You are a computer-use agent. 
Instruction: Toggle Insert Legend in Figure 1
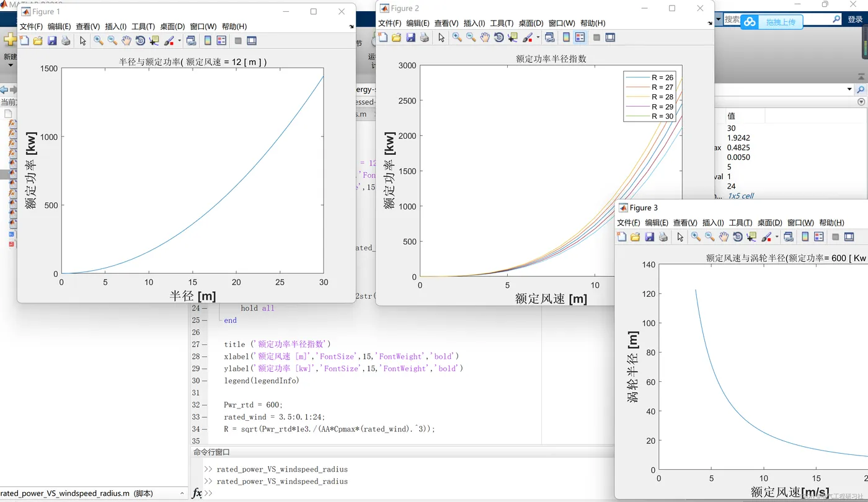tap(221, 41)
